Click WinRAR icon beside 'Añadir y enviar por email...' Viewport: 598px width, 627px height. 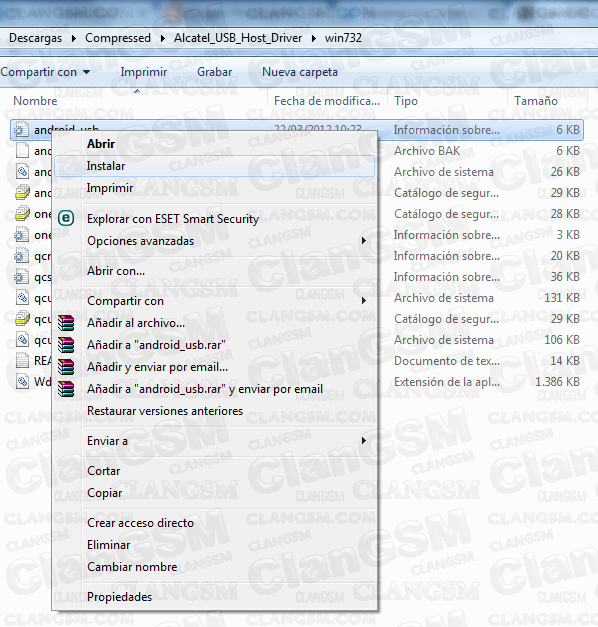point(66,367)
